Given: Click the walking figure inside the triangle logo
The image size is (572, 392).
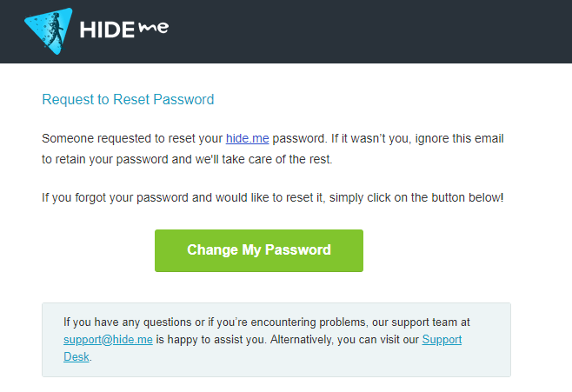Looking at the screenshot, I should point(57,31).
